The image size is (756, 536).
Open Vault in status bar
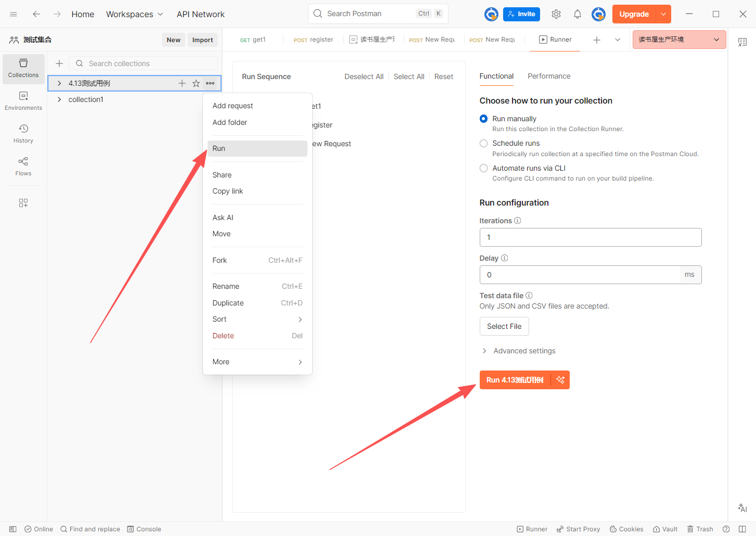coord(665,529)
